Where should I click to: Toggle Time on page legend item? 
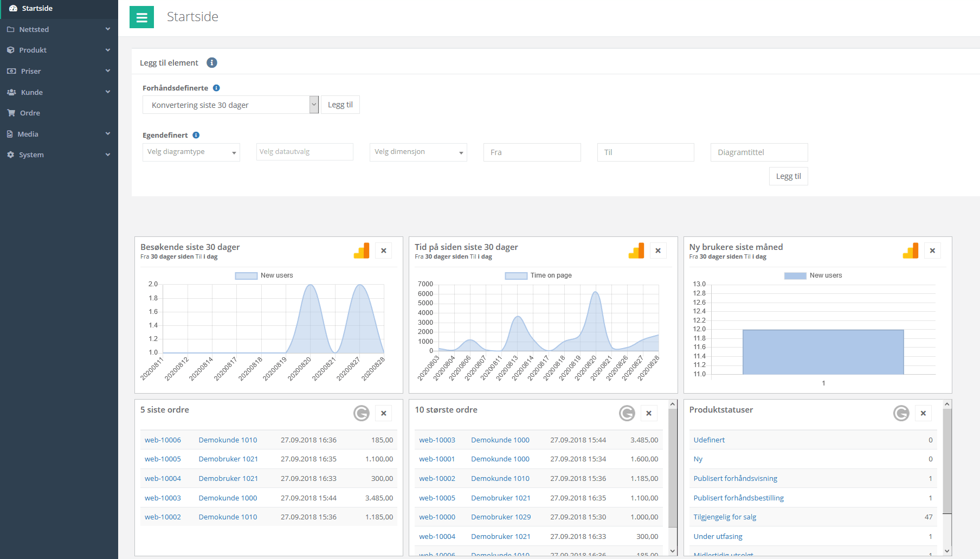538,275
